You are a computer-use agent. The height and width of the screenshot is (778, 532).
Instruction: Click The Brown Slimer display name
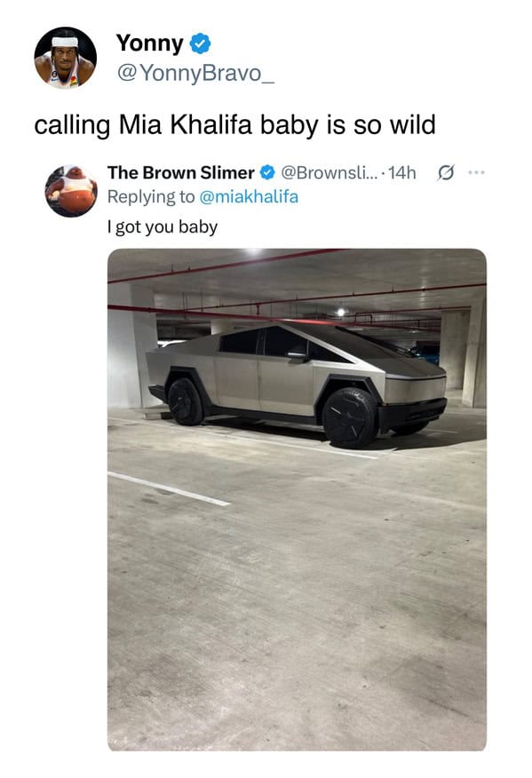point(181,172)
